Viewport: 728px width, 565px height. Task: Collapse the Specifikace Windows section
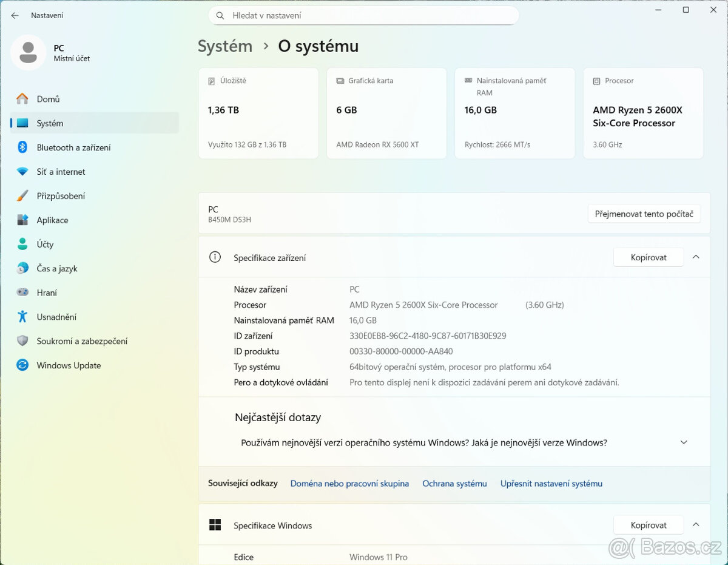coord(696,525)
